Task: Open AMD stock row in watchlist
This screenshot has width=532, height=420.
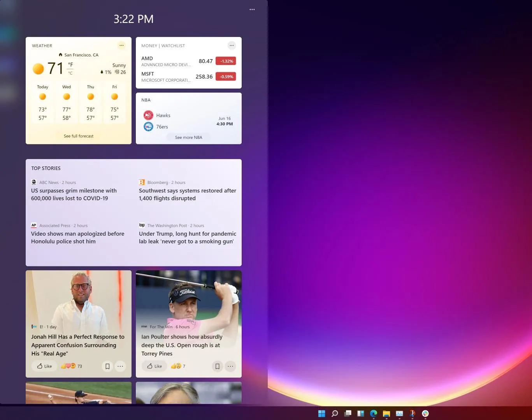Action: coord(188,61)
